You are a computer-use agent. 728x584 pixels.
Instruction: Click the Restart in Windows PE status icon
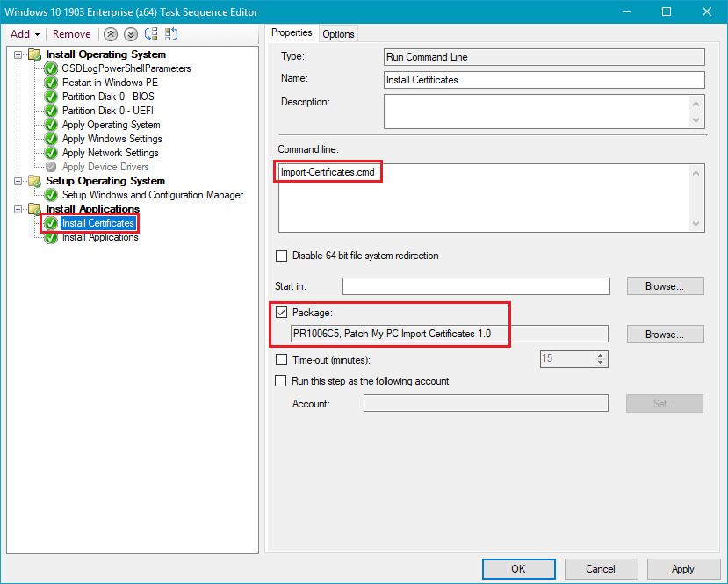point(51,83)
